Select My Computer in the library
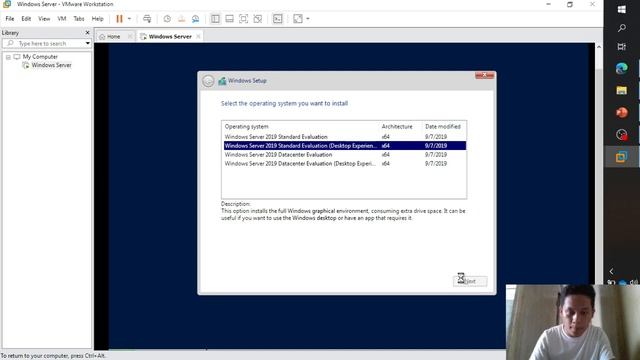 (40, 57)
